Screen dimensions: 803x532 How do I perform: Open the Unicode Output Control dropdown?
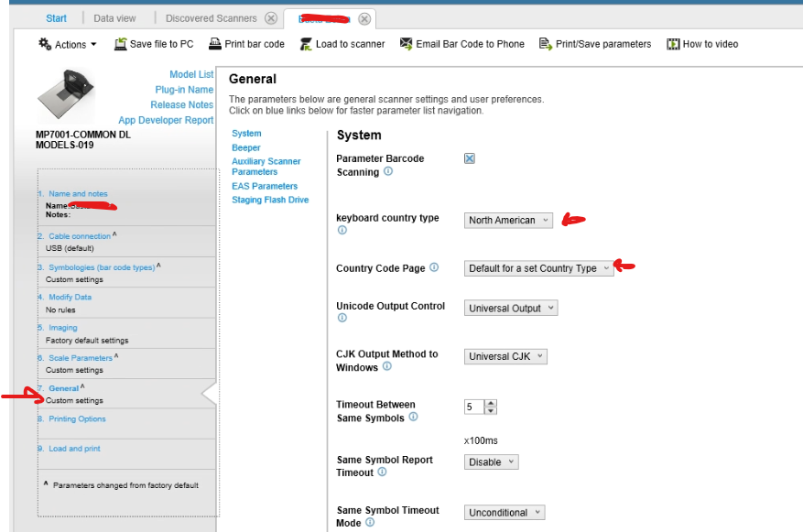pyautogui.click(x=510, y=309)
